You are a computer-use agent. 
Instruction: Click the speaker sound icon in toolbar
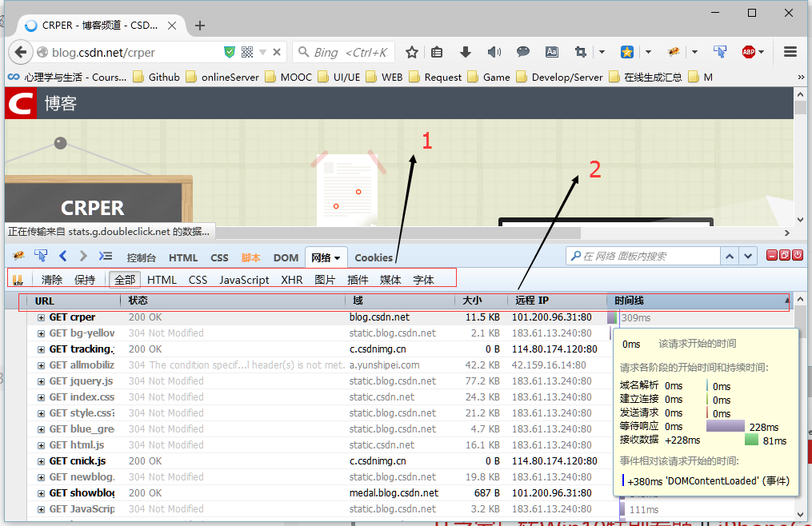point(494,52)
